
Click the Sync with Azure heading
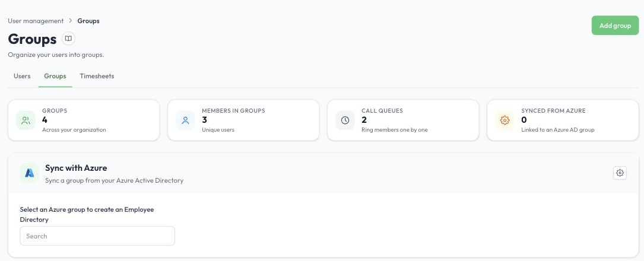click(x=76, y=168)
